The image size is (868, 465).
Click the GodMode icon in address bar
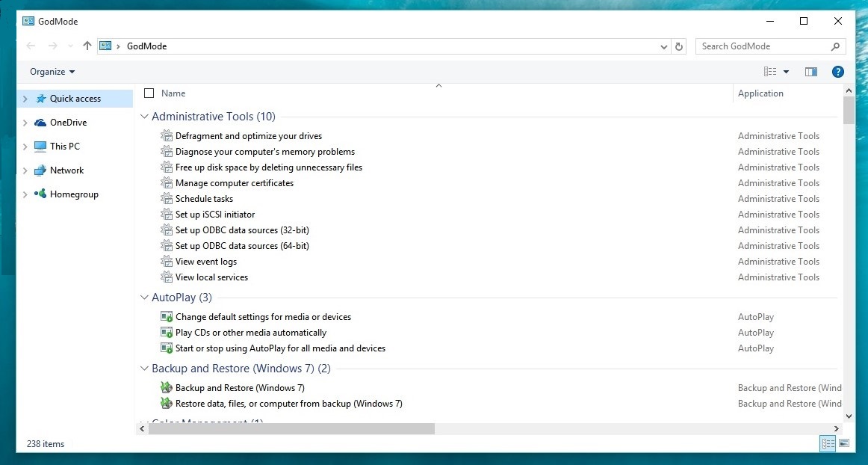(x=105, y=46)
